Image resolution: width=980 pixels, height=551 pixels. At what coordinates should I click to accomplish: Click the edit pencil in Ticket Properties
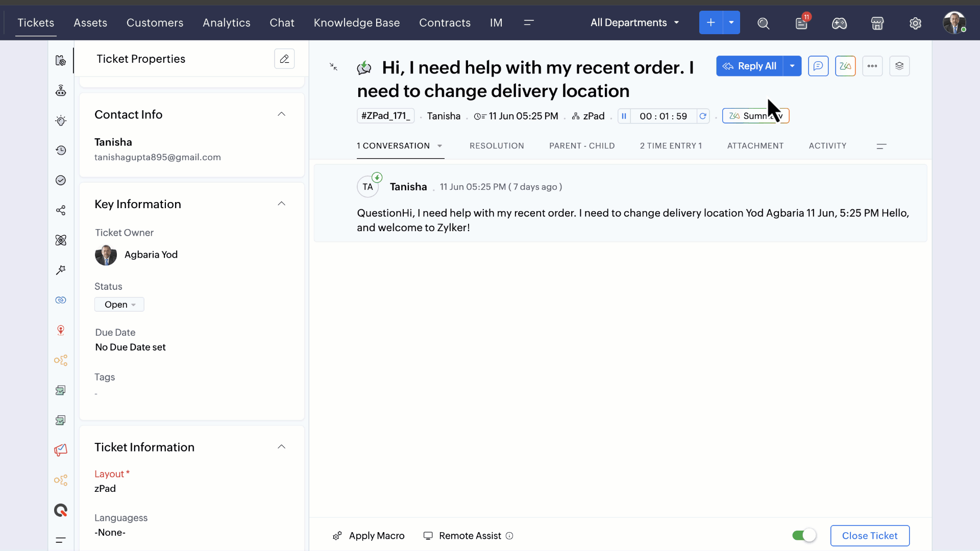284,59
